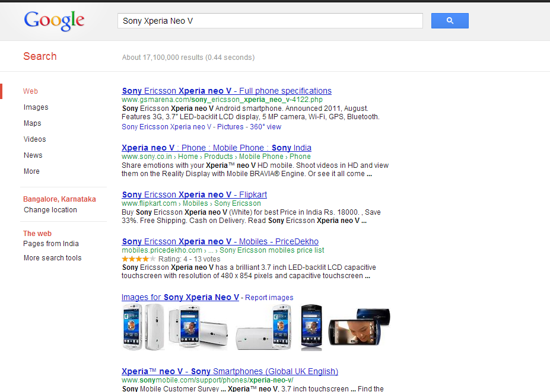
Task: Click Mobiles breadcrumb under Flipkart result
Action: pos(195,203)
